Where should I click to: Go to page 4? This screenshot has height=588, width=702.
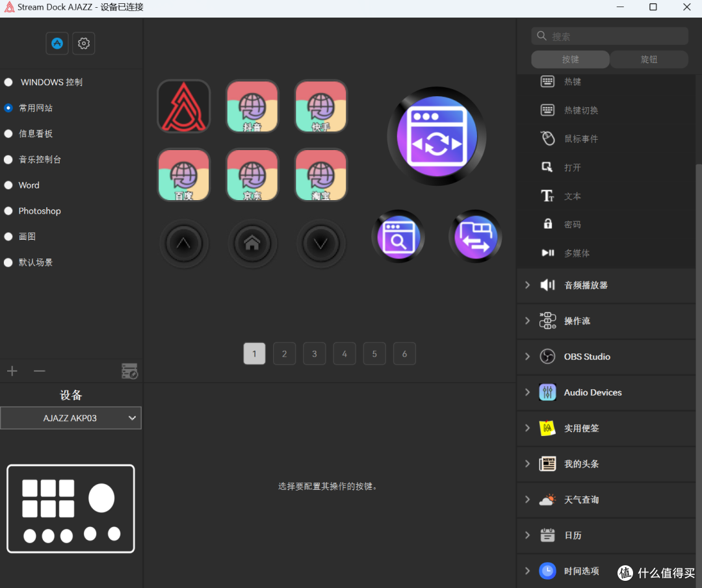point(344,353)
